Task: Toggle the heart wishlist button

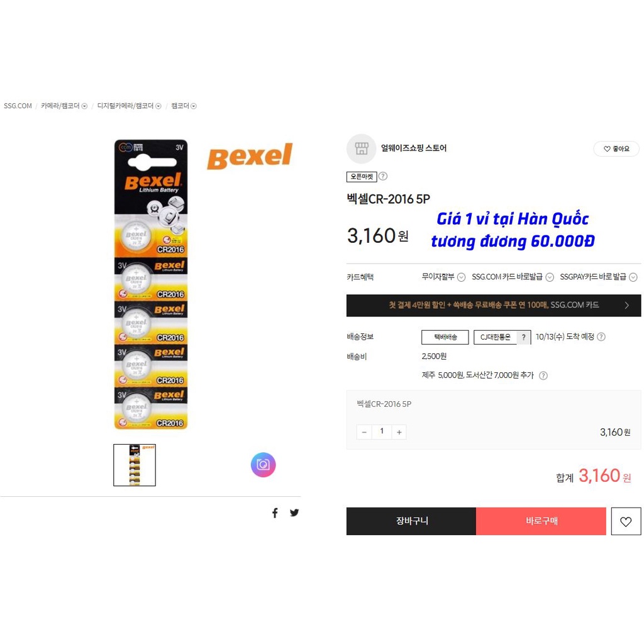Action: 626,521
